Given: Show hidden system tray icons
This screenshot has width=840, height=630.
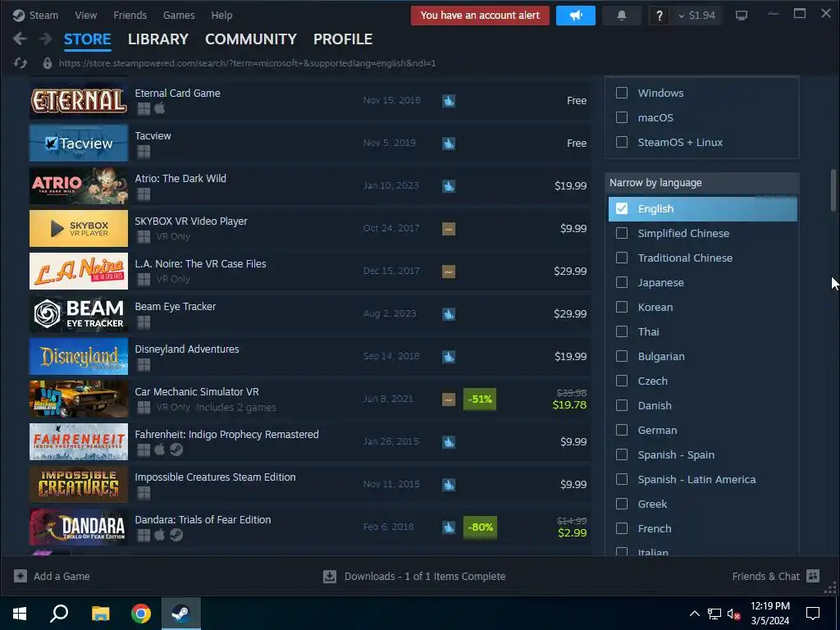Looking at the screenshot, I should click(694, 614).
